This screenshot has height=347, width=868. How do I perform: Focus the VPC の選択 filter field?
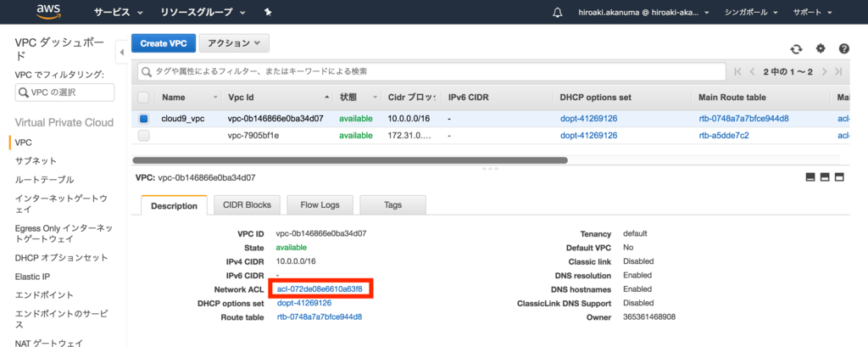[64, 92]
